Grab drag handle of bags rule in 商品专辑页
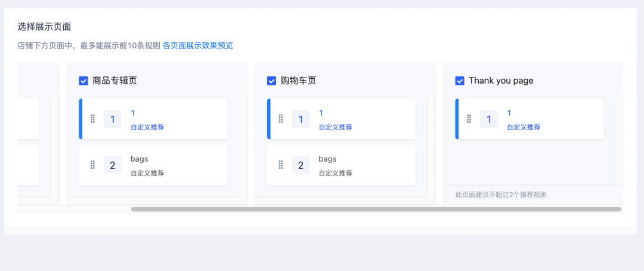This screenshot has width=644, height=271. (x=92, y=165)
